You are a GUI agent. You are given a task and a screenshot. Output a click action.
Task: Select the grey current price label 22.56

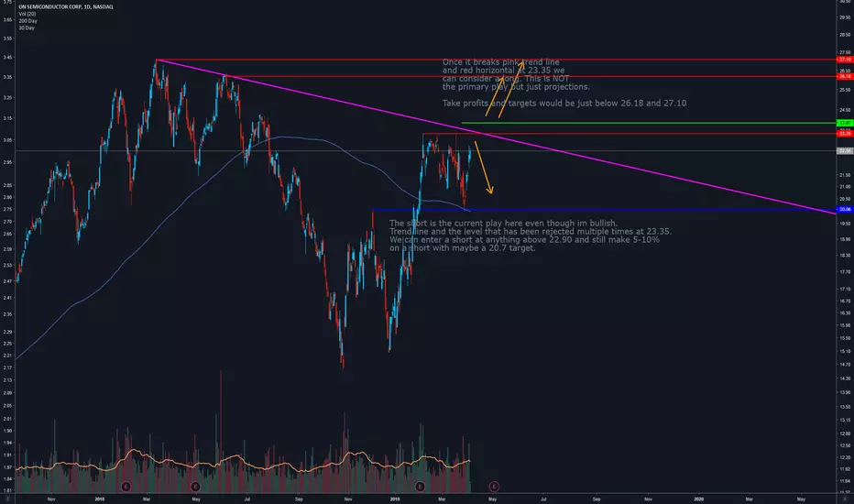point(845,151)
